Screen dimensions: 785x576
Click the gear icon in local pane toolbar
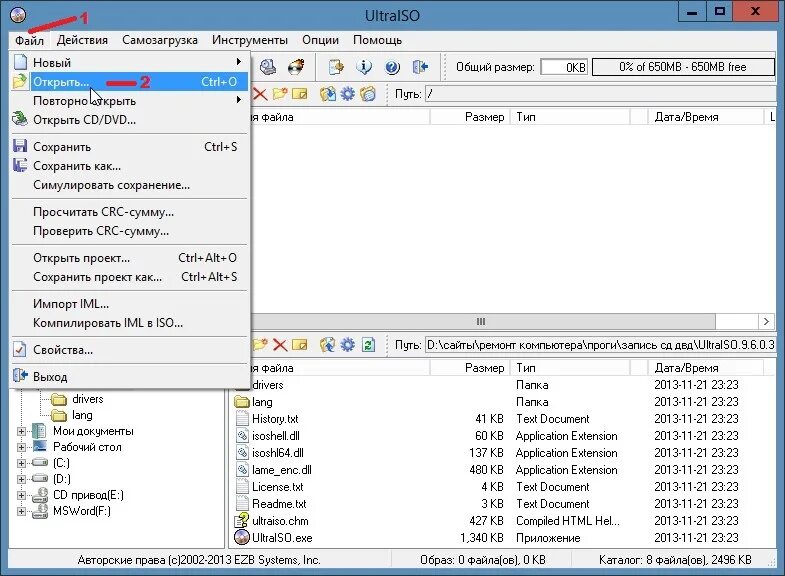pos(347,345)
